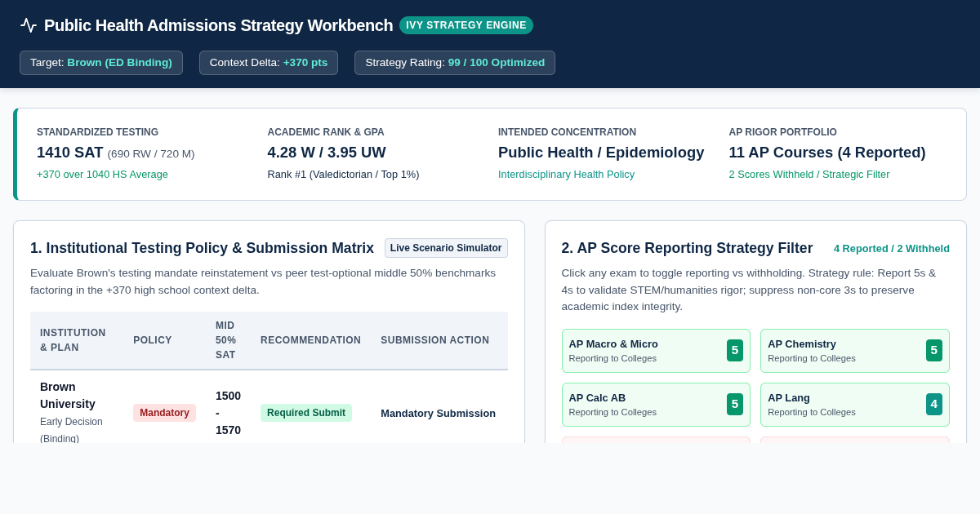
Task: Click the IVY STRATEGY ENGINE badge
Action: pyautogui.click(x=466, y=25)
